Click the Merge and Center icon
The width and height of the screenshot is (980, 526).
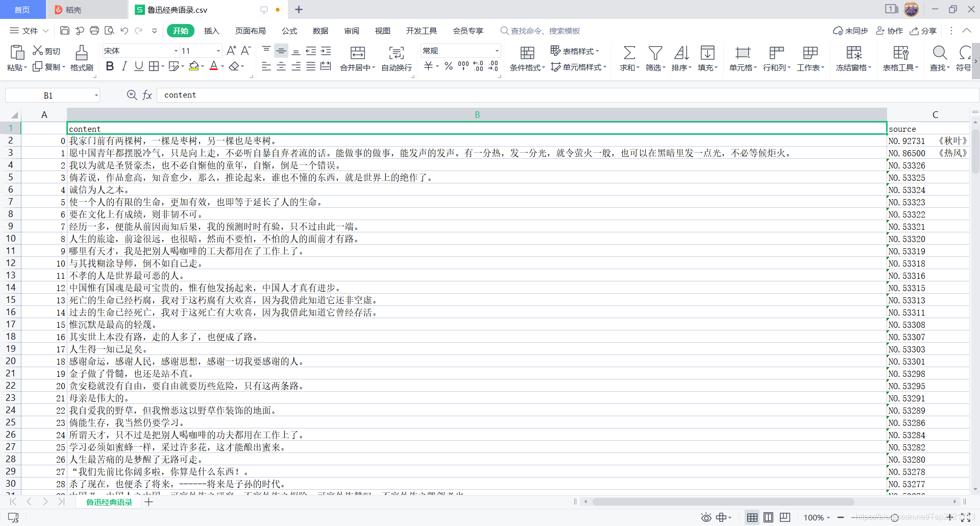[358, 53]
